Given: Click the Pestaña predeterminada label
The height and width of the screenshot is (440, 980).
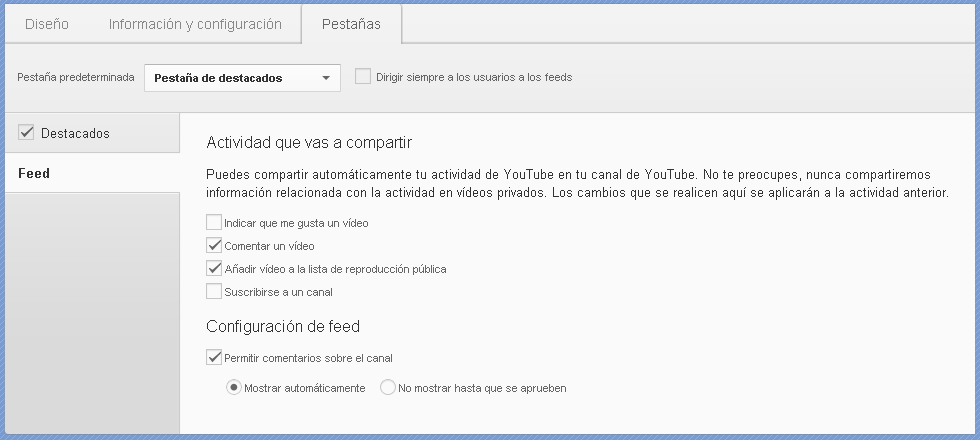Looking at the screenshot, I should pyautogui.click(x=76, y=78).
